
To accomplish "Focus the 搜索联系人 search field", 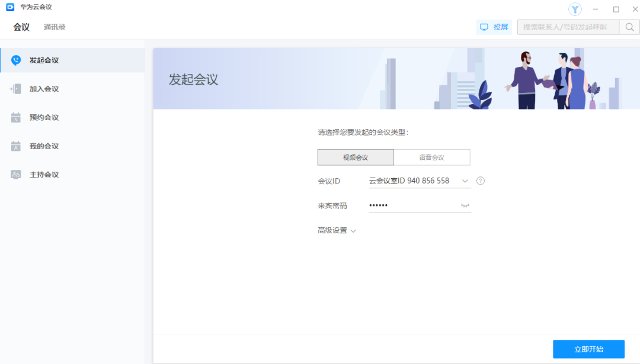I will coord(568,27).
